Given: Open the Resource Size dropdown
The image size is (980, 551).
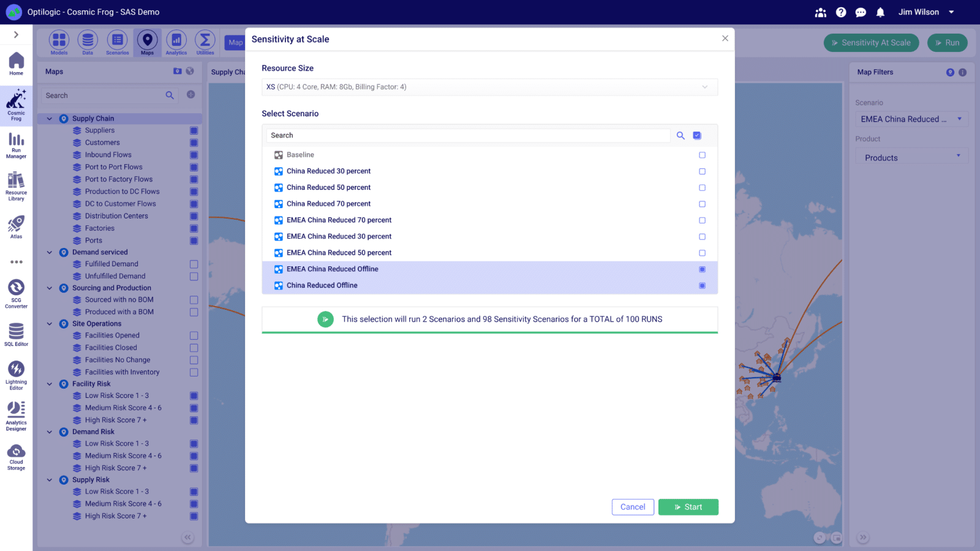Looking at the screenshot, I should [489, 87].
